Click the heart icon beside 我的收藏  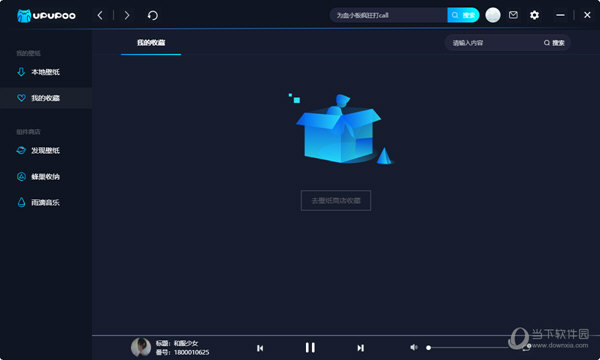click(x=21, y=98)
